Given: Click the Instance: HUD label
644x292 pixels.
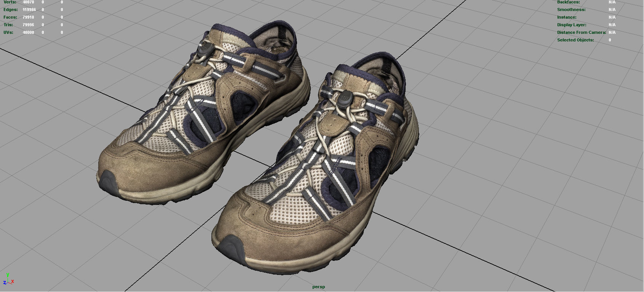Looking at the screenshot, I should [567, 17].
